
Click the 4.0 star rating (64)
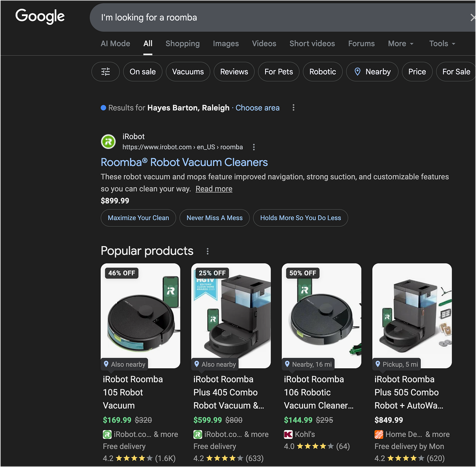[317, 446]
